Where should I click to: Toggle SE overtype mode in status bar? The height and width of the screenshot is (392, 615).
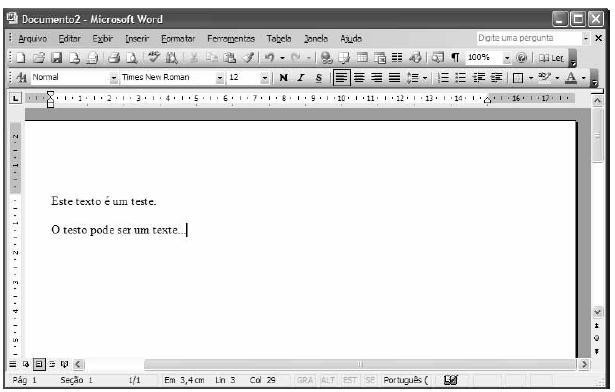pos(370,380)
